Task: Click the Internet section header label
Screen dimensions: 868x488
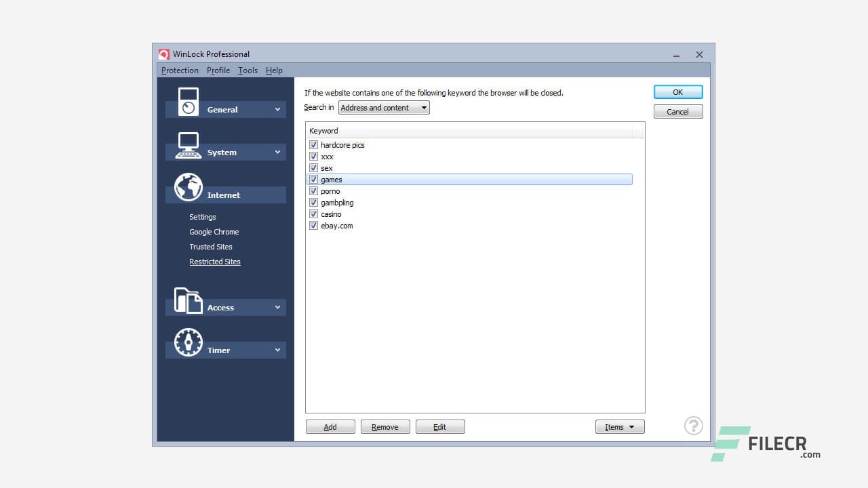Action: point(224,195)
